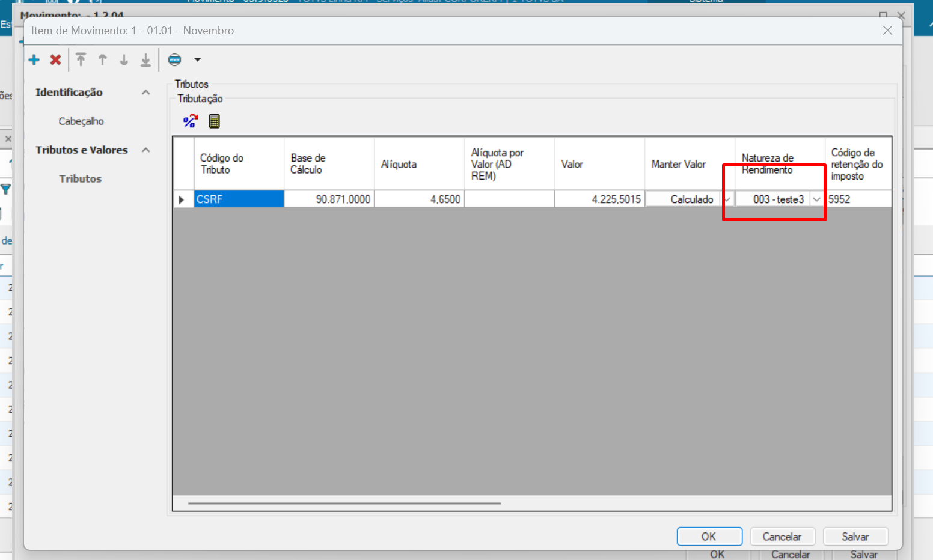Image resolution: width=933 pixels, height=560 pixels.
Task: Collapse the Tributos e Valores section
Action: click(x=145, y=150)
